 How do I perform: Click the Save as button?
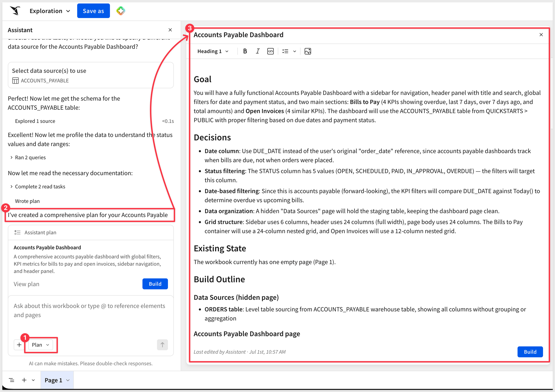pos(93,11)
